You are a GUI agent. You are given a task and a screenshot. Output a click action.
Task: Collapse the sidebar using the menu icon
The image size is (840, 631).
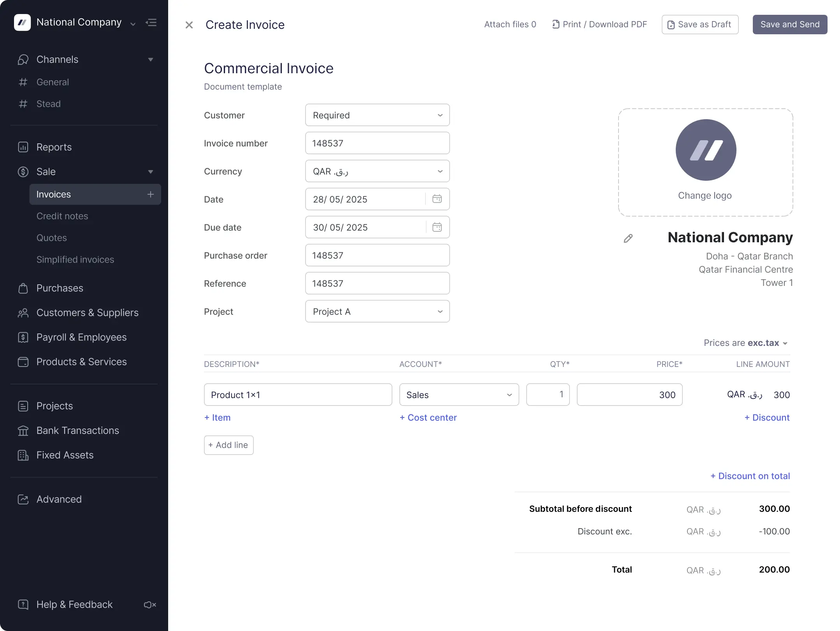coord(151,23)
